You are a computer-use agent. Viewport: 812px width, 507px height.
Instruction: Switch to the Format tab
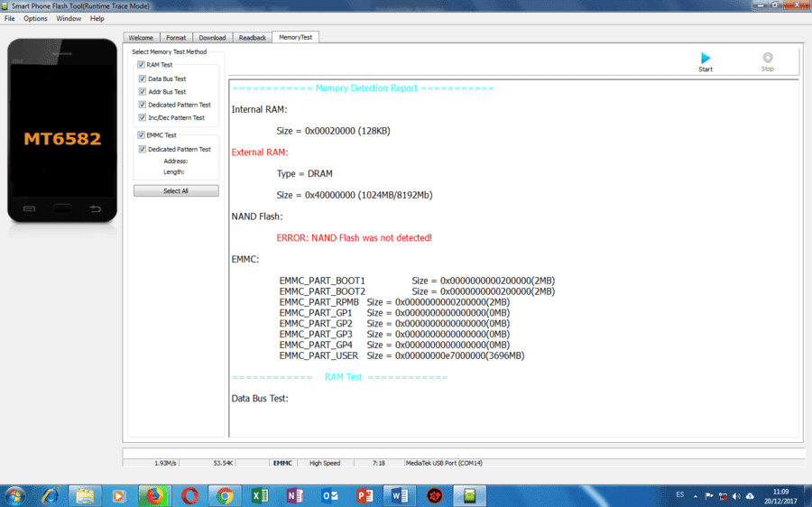click(176, 38)
